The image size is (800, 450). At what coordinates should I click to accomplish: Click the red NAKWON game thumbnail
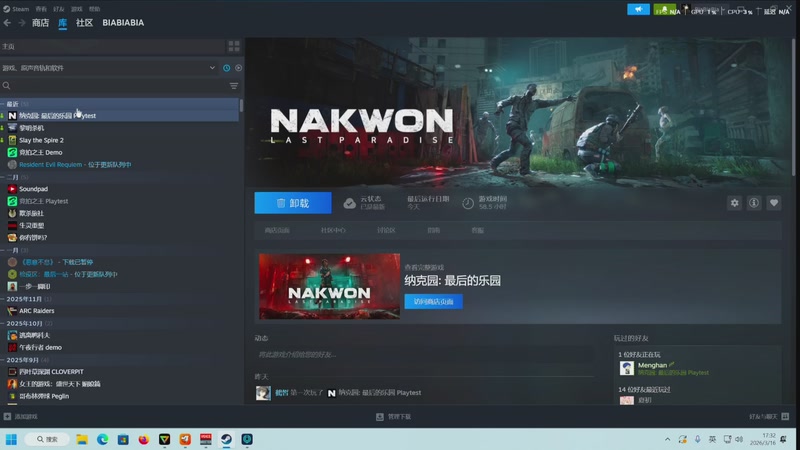pyautogui.click(x=330, y=286)
